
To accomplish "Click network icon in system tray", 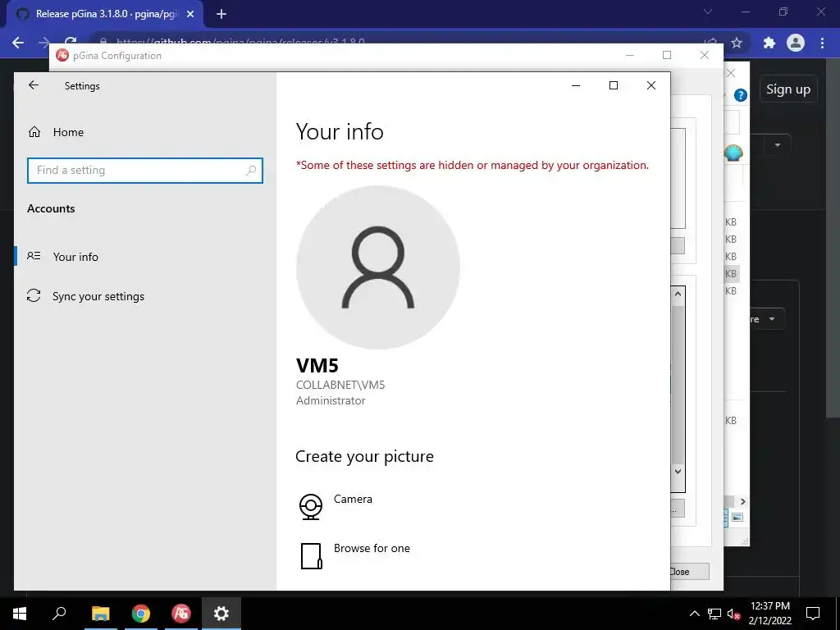I will pos(714,614).
